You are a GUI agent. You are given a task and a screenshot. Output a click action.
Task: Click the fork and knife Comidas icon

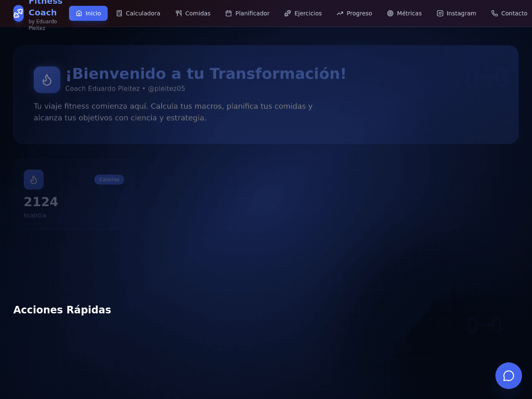coord(179,13)
